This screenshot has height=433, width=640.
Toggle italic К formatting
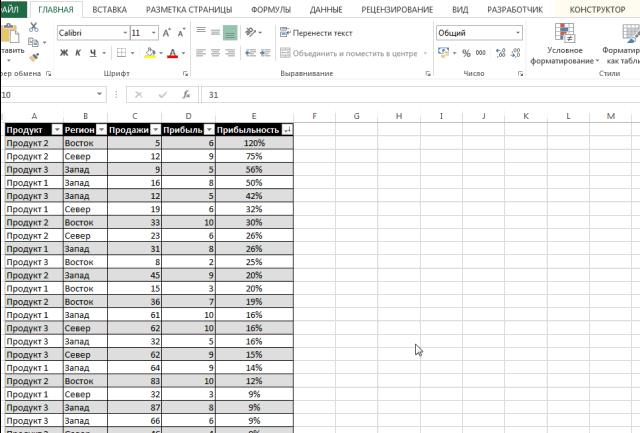click(78, 53)
